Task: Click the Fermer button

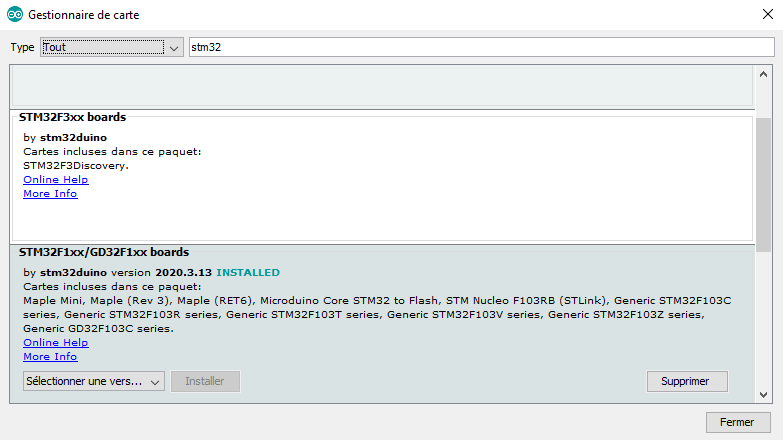Action: pyautogui.click(x=738, y=422)
